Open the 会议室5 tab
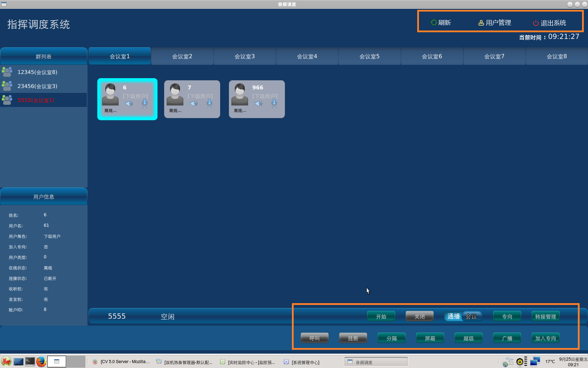 369,56
